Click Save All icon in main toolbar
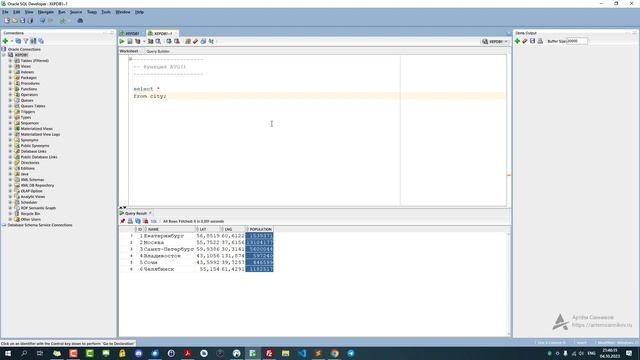Screen dimensions: 640x360 pos(30,20)
